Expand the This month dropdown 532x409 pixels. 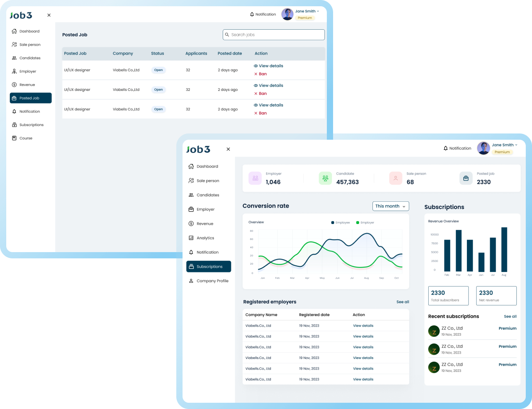[391, 206]
